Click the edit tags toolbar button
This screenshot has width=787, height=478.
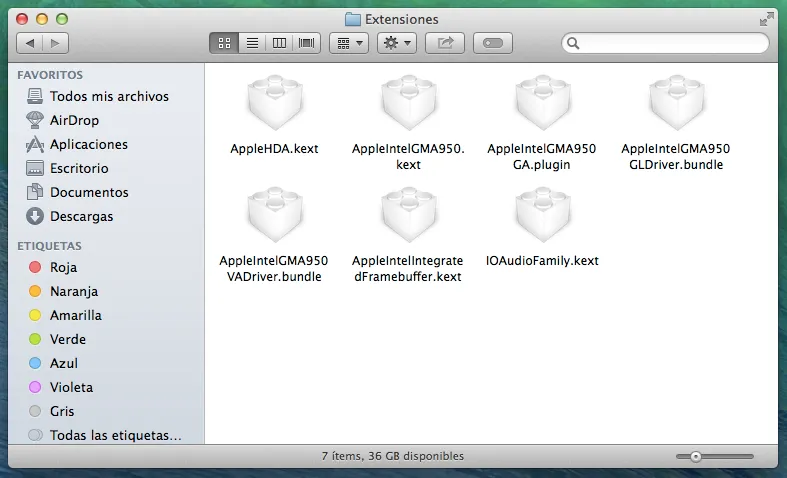click(493, 43)
